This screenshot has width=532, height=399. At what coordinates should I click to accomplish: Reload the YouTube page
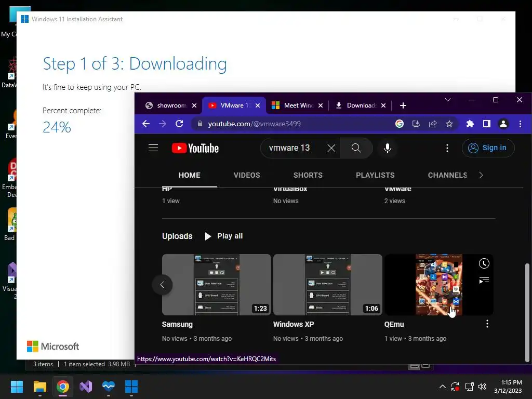coord(179,124)
